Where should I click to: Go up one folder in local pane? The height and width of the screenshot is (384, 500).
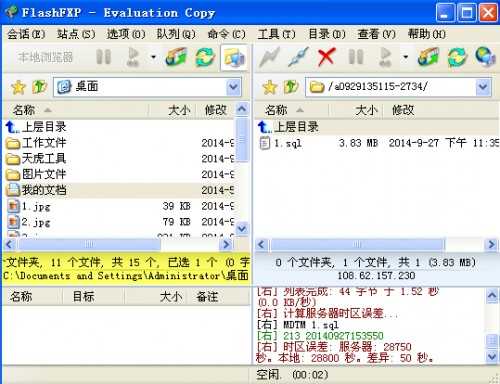click(39, 87)
